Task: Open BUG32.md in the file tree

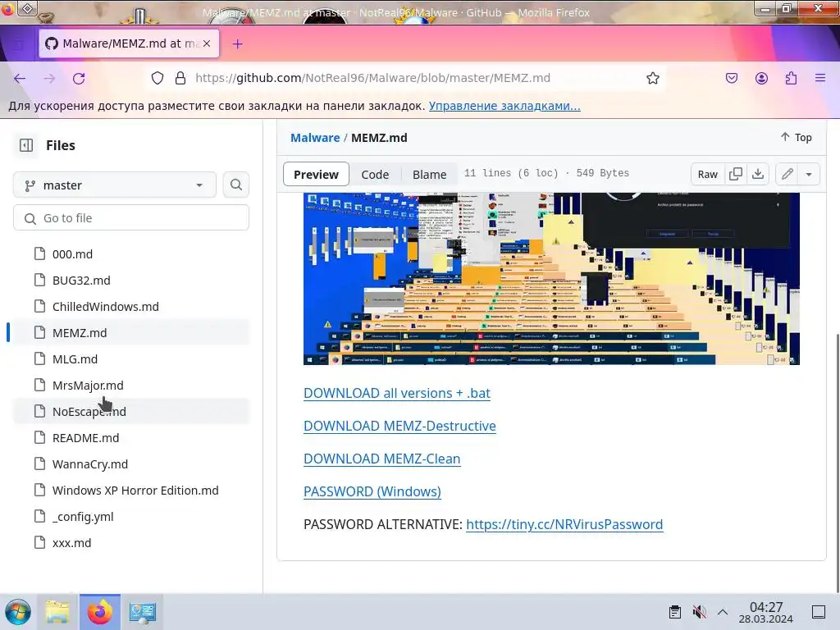Action: pos(131,281)
